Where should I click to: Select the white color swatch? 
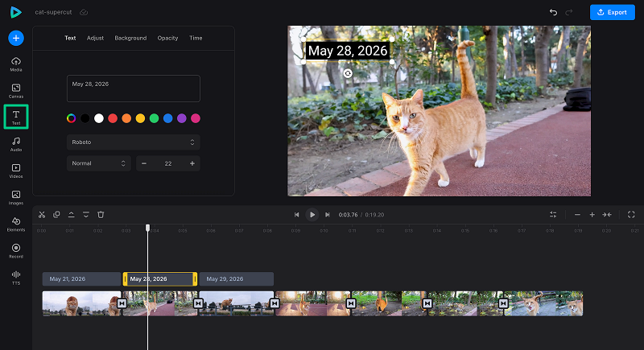click(x=99, y=118)
